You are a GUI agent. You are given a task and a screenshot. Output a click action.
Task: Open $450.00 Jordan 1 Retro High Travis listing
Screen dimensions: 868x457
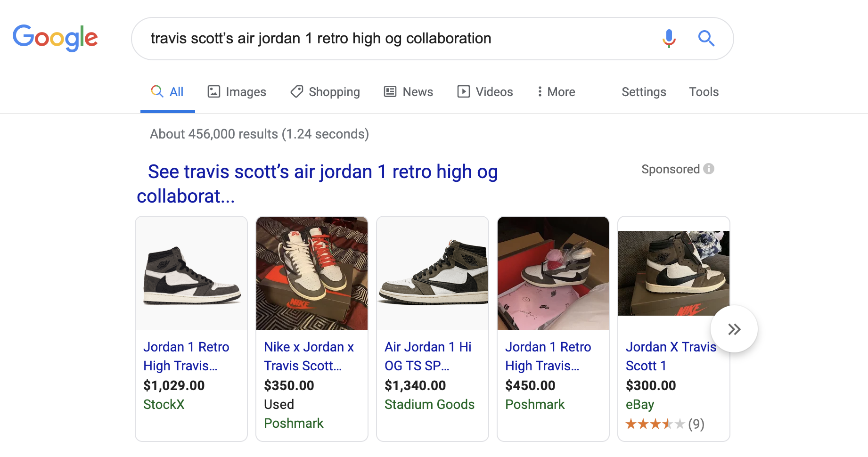pos(548,356)
